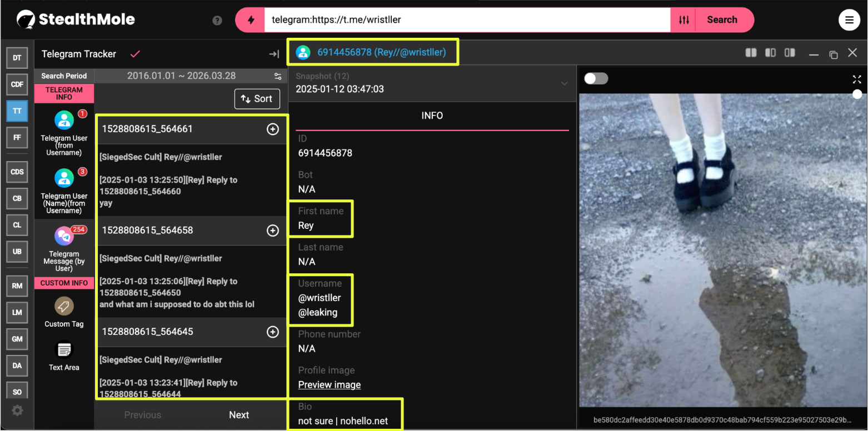Expand message 1528808615_564661 with plus icon
868x431 pixels.
273,129
